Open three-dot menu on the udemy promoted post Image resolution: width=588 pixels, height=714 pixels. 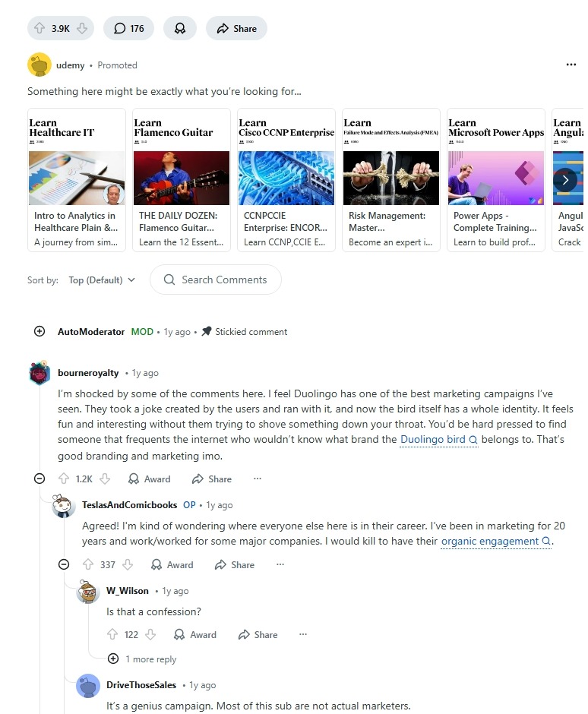coord(571,65)
